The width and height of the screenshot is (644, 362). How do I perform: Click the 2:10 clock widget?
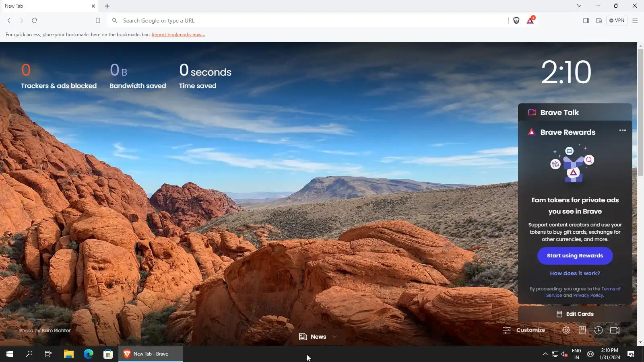pos(566,73)
